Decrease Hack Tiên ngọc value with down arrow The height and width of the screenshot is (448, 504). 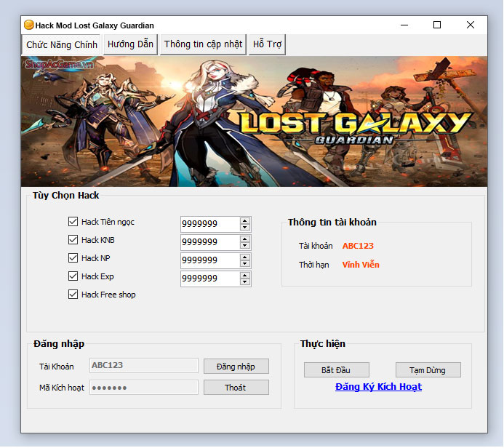[245, 227]
